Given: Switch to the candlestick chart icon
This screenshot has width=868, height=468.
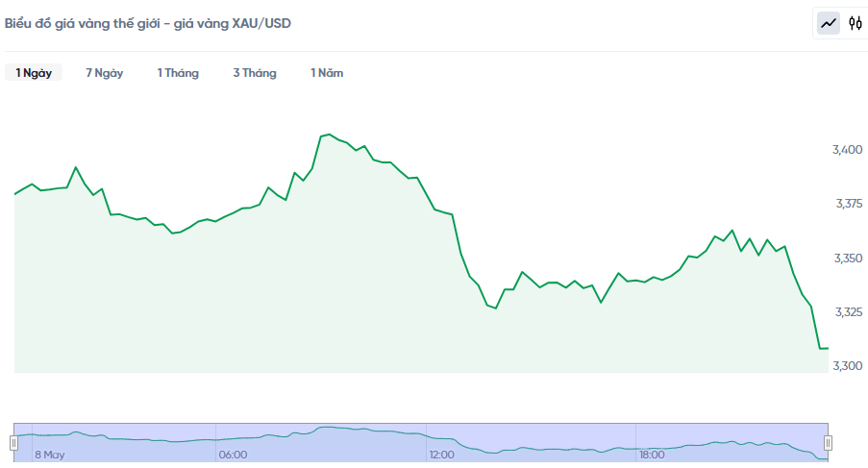Looking at the screenshot, I should (856, 23).
